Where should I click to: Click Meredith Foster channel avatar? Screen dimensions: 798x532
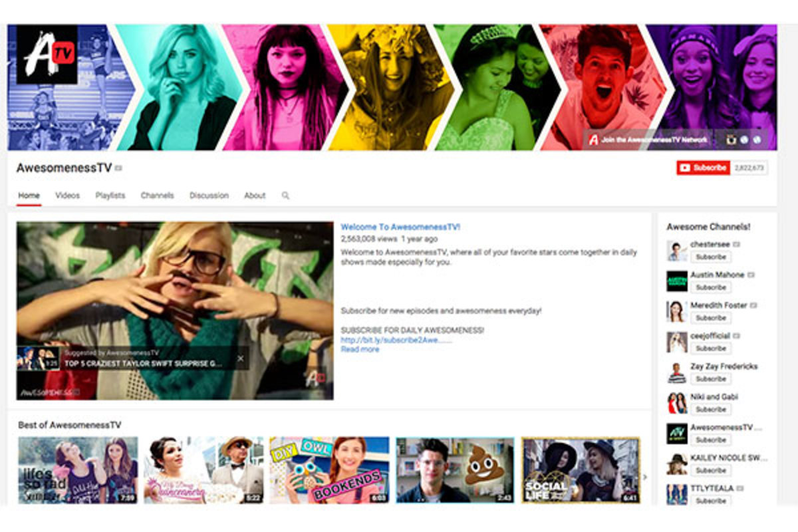676,311
